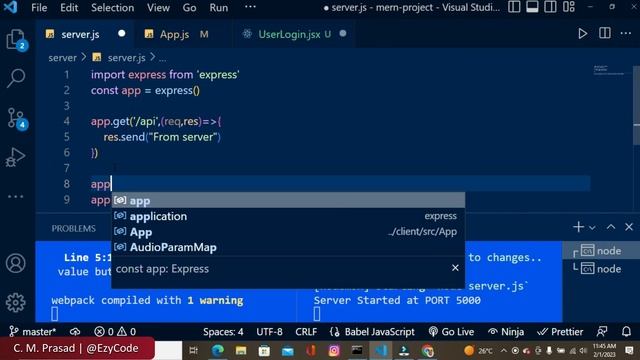Select the first node terminal

point(601,251)
